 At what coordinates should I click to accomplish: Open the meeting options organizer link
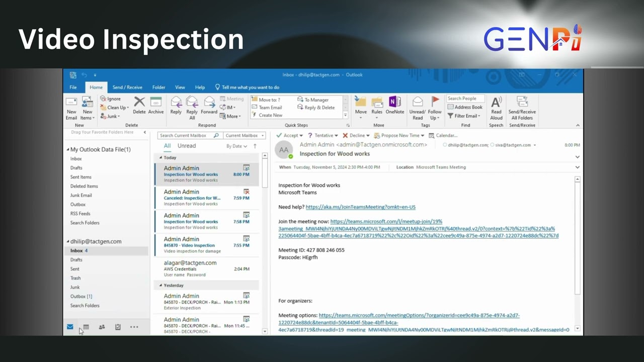click(424, 322)
